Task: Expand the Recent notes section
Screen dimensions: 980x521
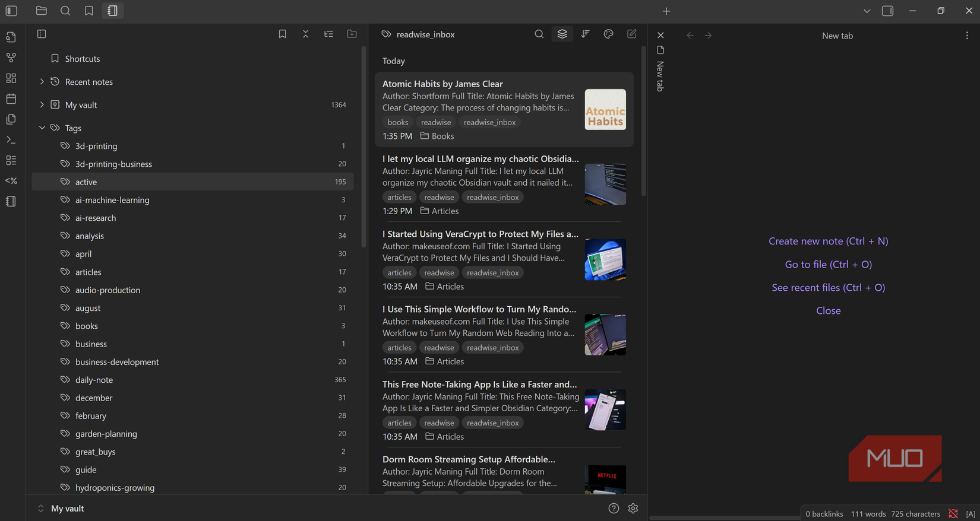Action: [x=42, y=82]
